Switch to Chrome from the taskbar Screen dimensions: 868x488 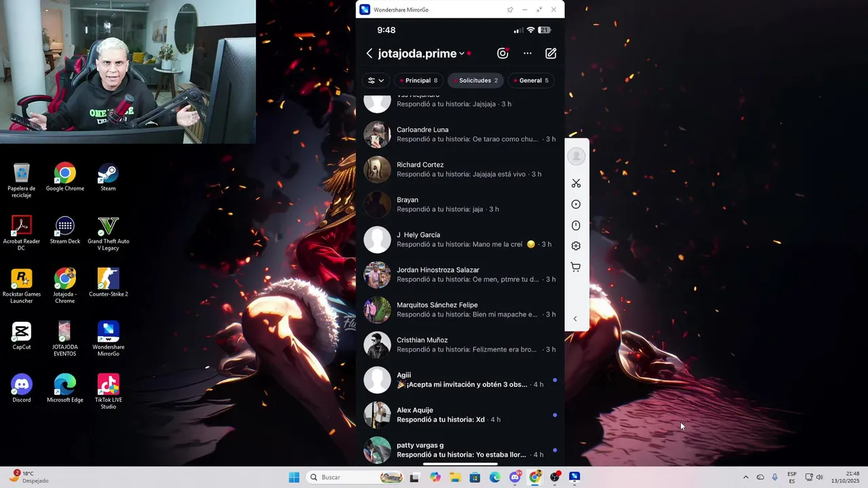(535, 477)
